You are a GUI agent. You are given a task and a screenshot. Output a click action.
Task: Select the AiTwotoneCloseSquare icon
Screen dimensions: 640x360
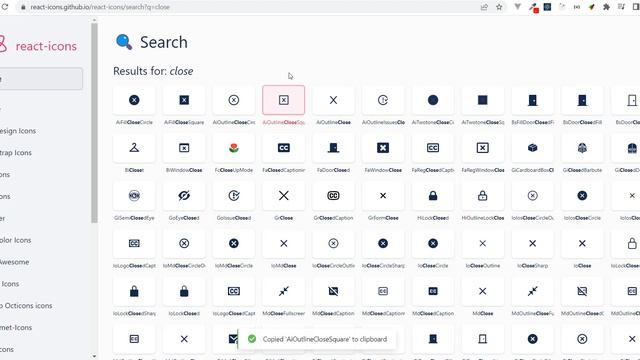(483, 100)
